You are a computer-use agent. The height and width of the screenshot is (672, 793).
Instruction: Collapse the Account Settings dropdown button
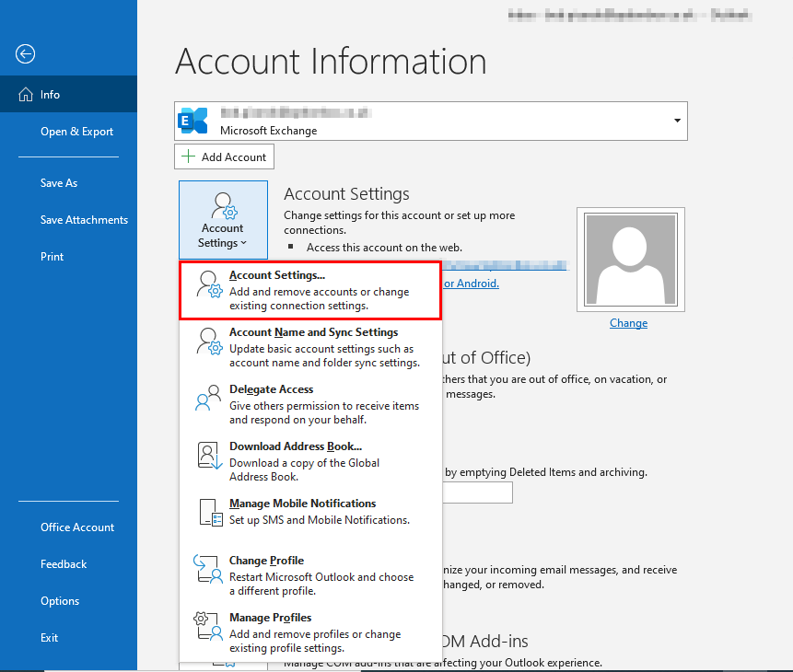coord(223,220)
